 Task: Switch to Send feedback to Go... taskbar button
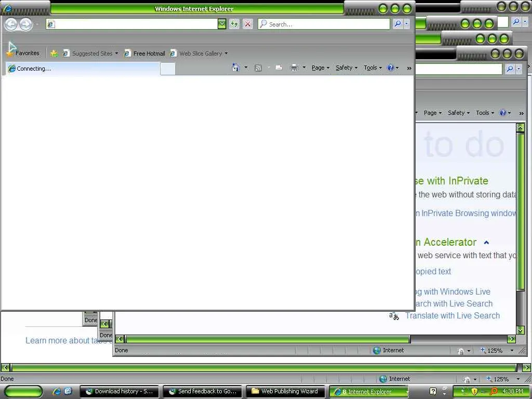point(202,391)
